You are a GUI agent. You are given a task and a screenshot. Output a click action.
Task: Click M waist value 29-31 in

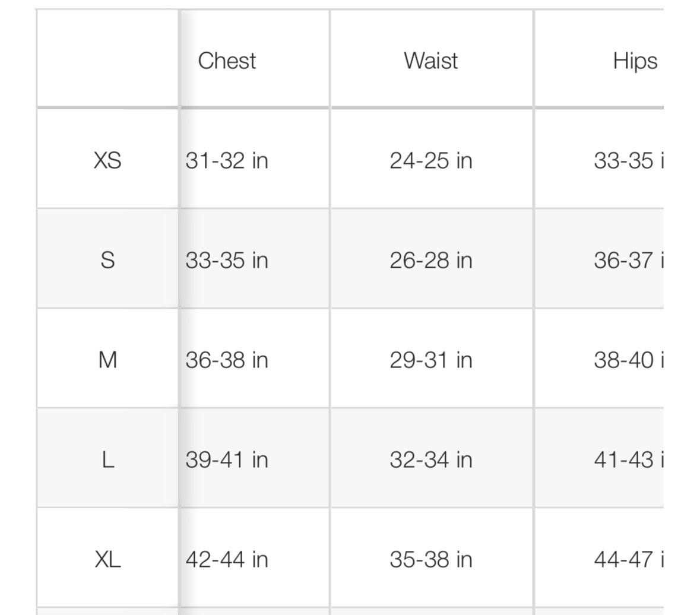[430, 360]
